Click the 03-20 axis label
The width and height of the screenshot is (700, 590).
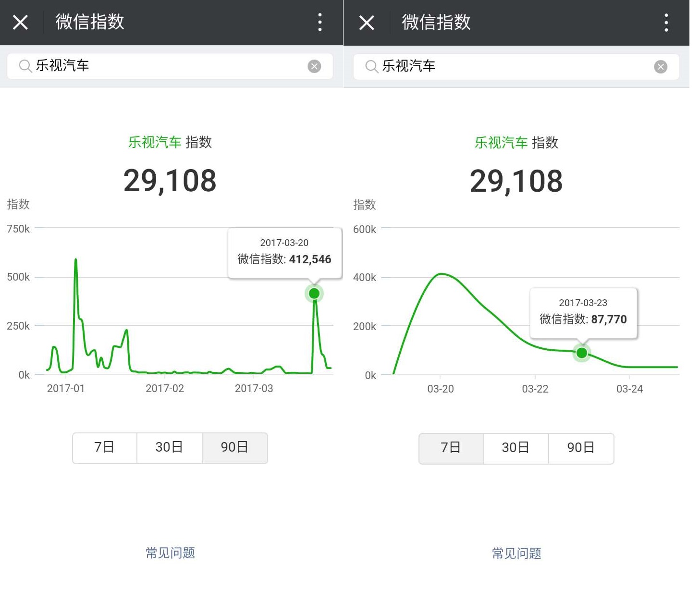tap(441, 389)
